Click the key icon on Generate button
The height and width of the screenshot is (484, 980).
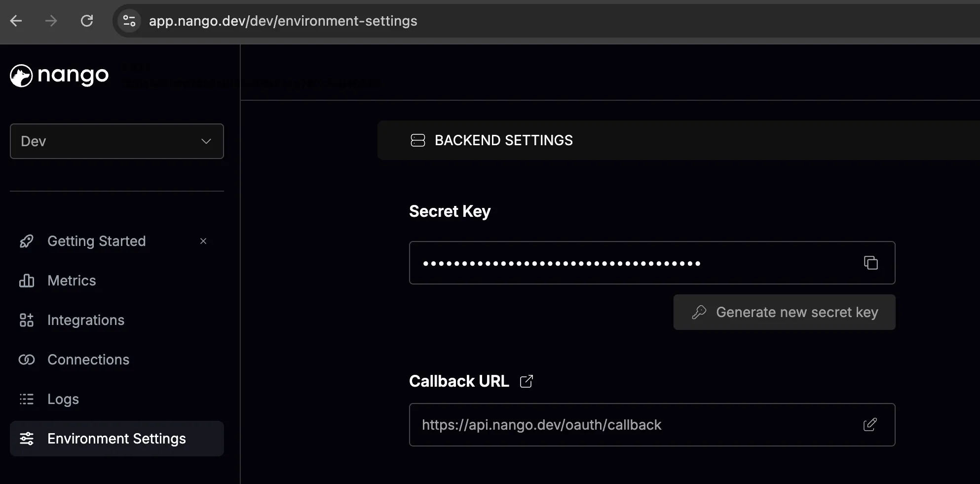699,312
